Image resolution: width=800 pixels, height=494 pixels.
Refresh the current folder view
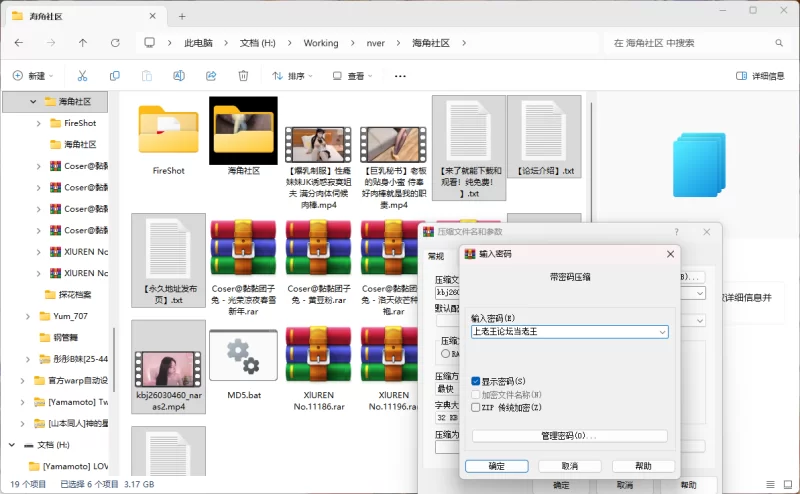[115, 43]
